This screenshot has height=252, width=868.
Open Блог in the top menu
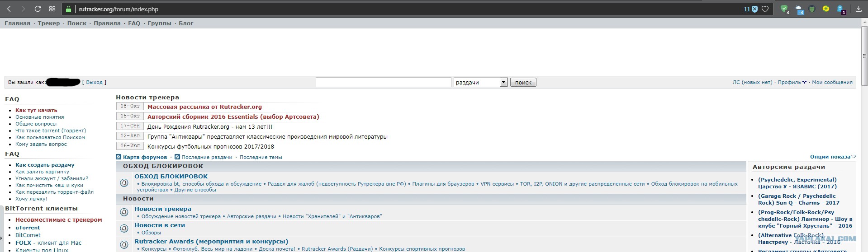pyautogui.click(x=186, y=23)
